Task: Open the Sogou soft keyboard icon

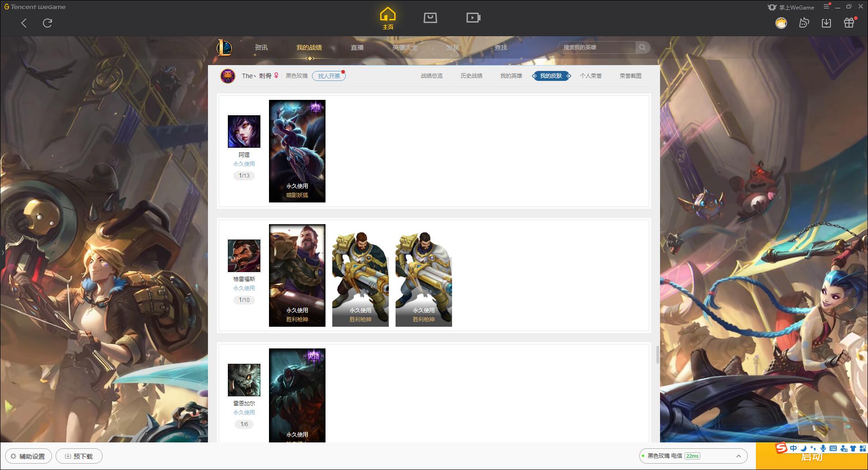Action: point(833,448)
